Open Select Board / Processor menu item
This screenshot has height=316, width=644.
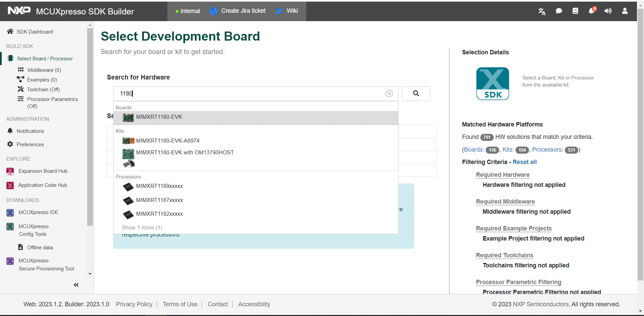[x=45, y=59]
